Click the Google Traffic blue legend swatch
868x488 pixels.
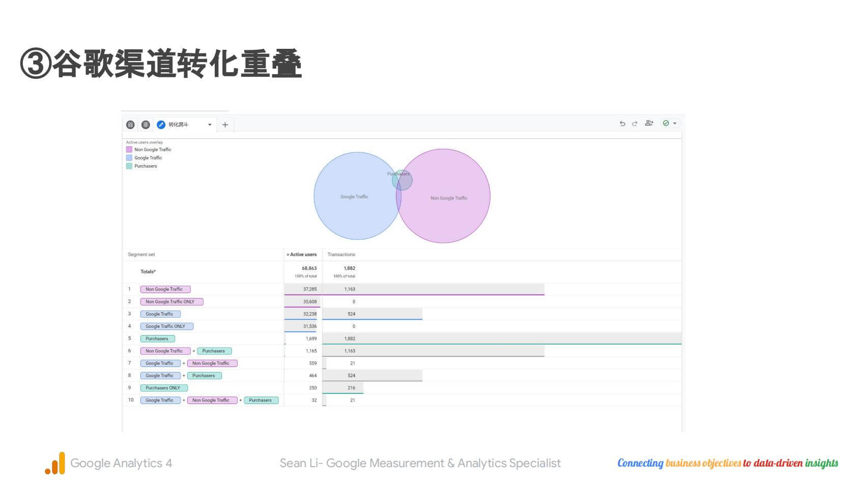129,158
